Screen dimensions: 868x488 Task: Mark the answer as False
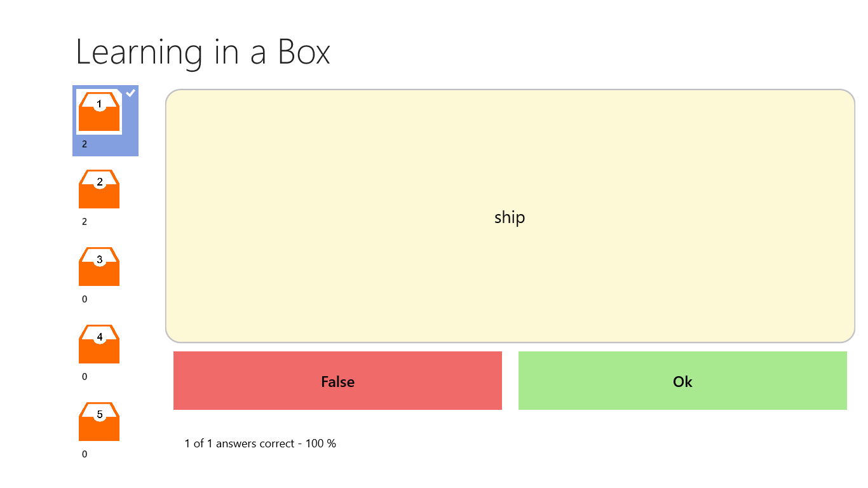[337, 381]
